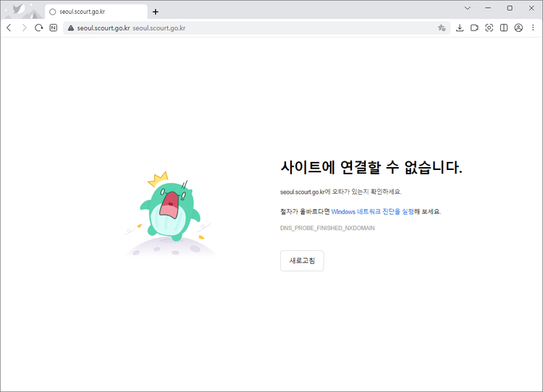Go forward to next page
Viewport: 543px width, 392px height.
tap(24, 28)
